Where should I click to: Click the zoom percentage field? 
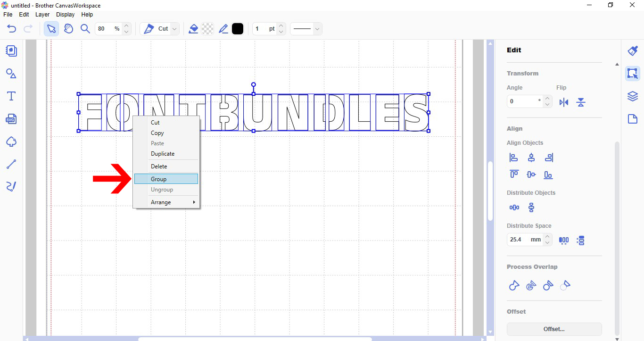(108, 29)
